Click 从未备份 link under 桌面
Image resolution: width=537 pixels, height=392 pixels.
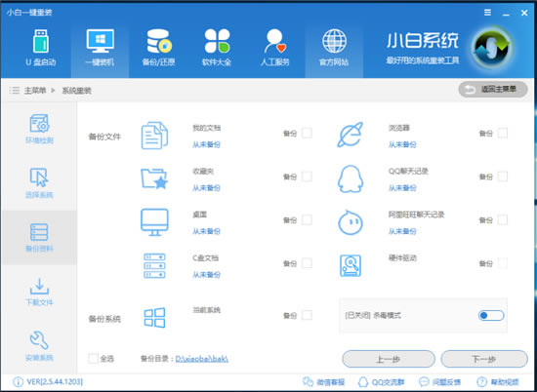207,231
